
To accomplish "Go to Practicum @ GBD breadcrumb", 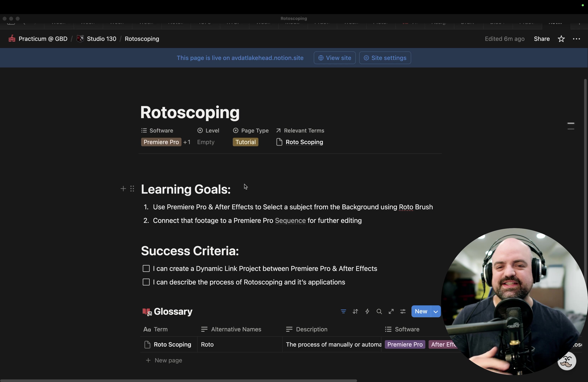I will (43, 39).
